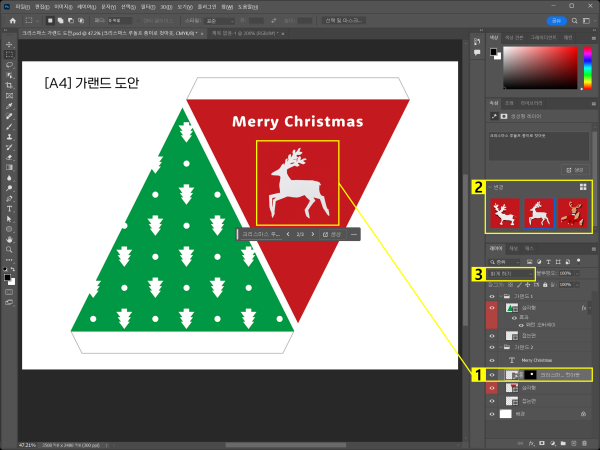Select the Pen tool
Viewport: 600px width, 450px height.
9,198
